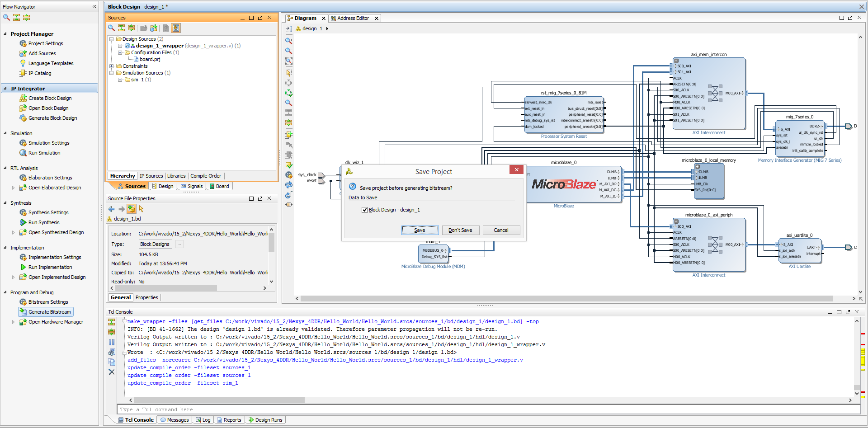Viewport: 868px width, 428px height.
Task: Open the IP Sources tab in Sources panel
Action: [151, 176]
